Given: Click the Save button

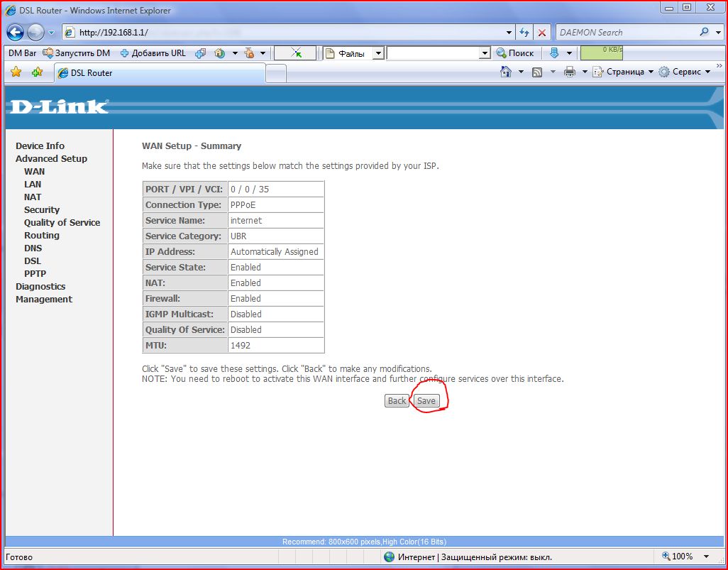Looking at the screenshot, I should 426,400.
